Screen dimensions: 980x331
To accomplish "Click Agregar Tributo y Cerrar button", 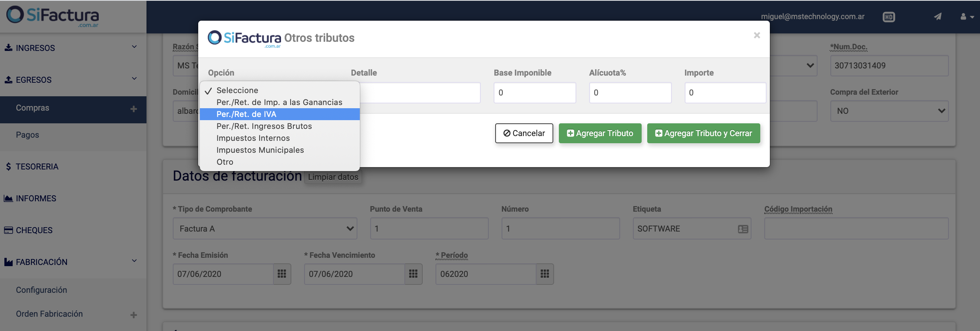I will pyautogui.click(x=703, y=133).
